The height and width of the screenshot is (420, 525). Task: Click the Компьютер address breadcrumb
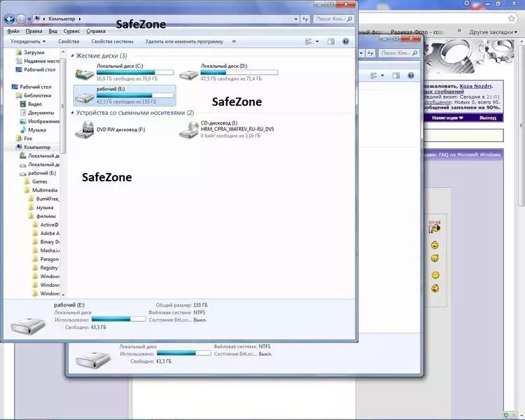[x=62, y=19]
